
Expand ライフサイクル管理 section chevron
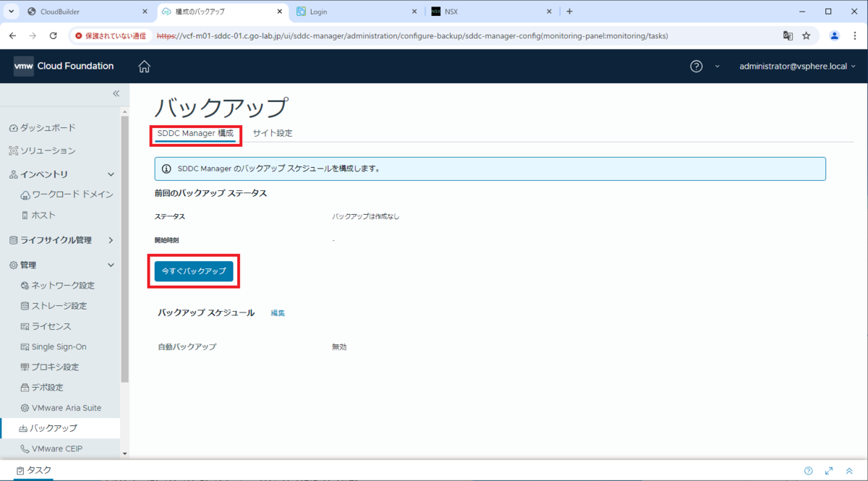111,240
